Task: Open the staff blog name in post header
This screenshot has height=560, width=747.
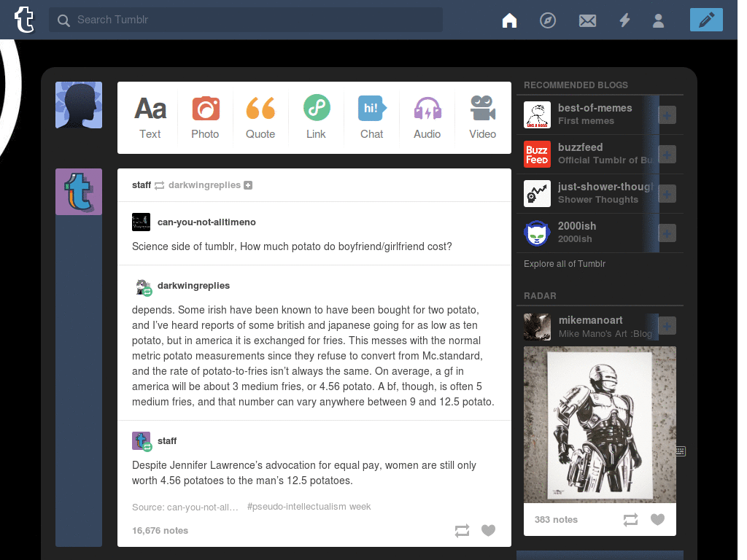Action: point(142,184)
